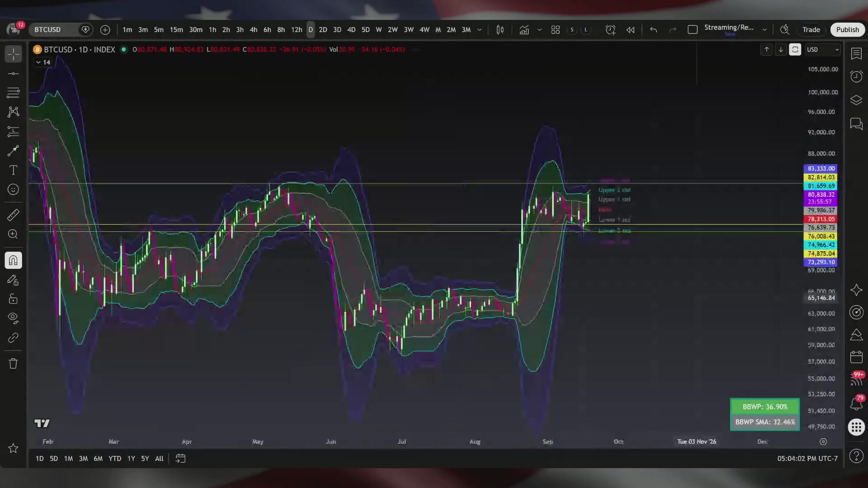The height and width of the screenshot is (488, 868).
Task: Open the indicators menu icon
Action: 524,30
